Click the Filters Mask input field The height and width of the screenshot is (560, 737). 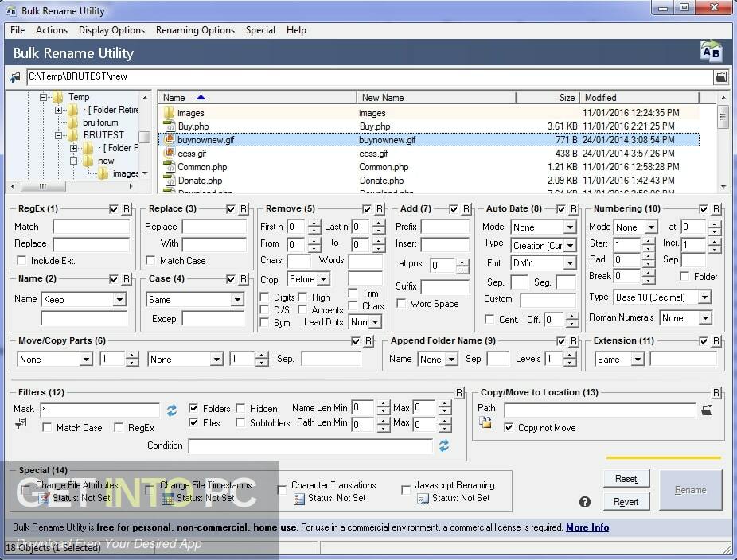click(x=99, y=410)
